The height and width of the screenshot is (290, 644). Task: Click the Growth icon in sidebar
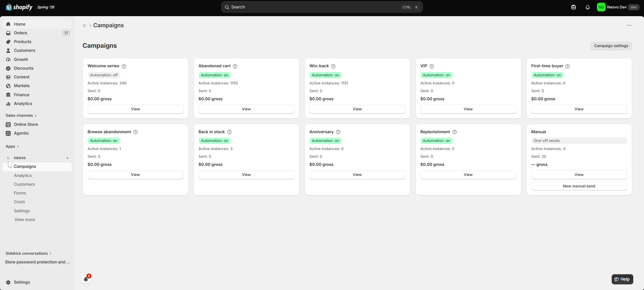tap(8, 60)
